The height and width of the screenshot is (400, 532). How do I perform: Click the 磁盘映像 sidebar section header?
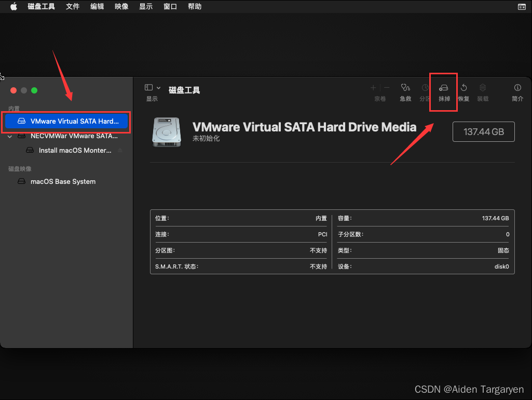click(20, 169)
